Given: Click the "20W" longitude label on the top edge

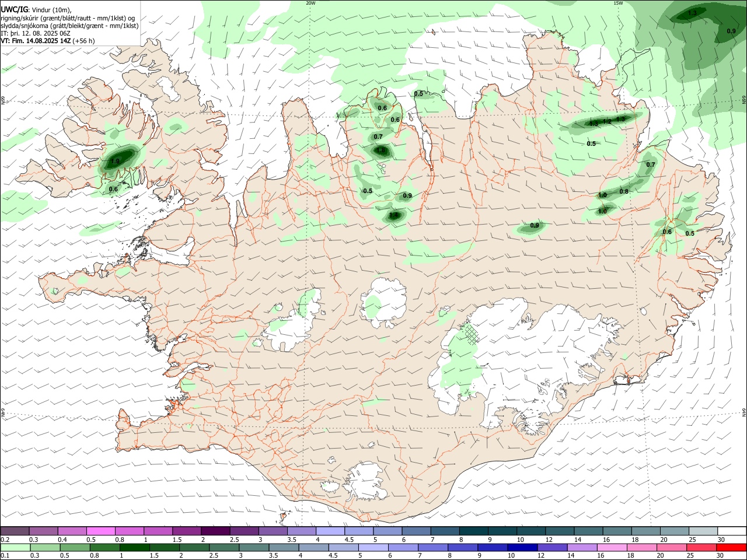Looking at the screenshot, I should point(310,3).
